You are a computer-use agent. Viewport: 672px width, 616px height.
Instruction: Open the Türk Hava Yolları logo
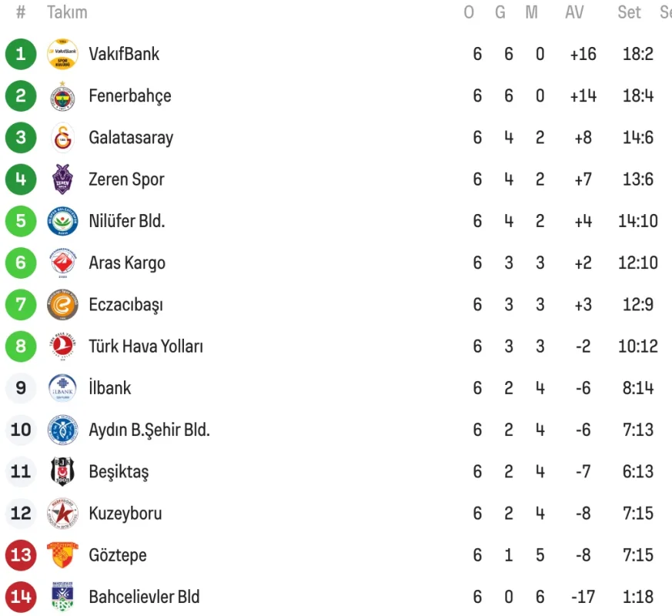pyautogui.click(x=62, y=346)
